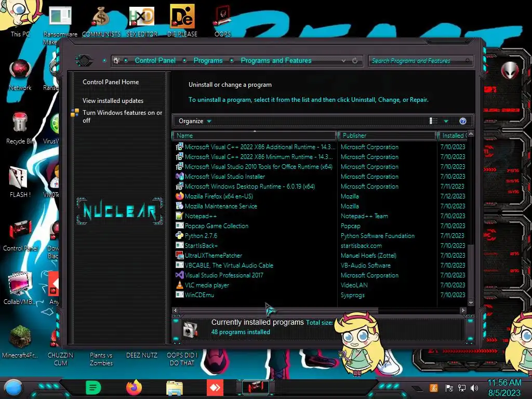The width and height of the screenshot is (532, 399).
Task: Open the address bar history dropdown
Action: [x=344, y=61]
